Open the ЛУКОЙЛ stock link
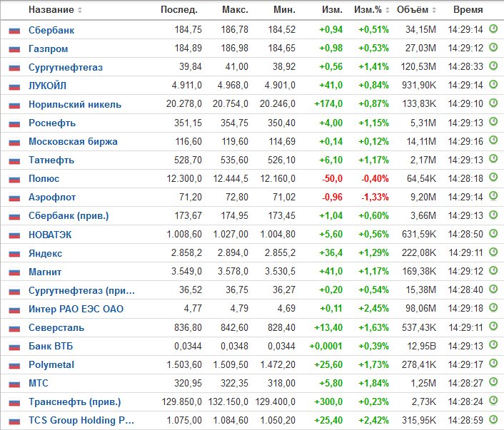The width and height of the screenshot is (504, 430). [47, 86]
